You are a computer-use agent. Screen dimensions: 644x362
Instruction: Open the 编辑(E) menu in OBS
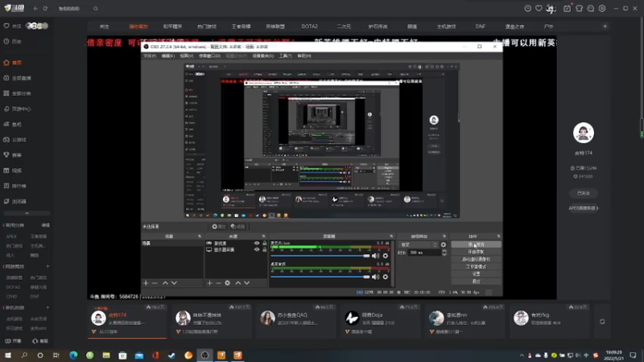[x=167, y=56]
